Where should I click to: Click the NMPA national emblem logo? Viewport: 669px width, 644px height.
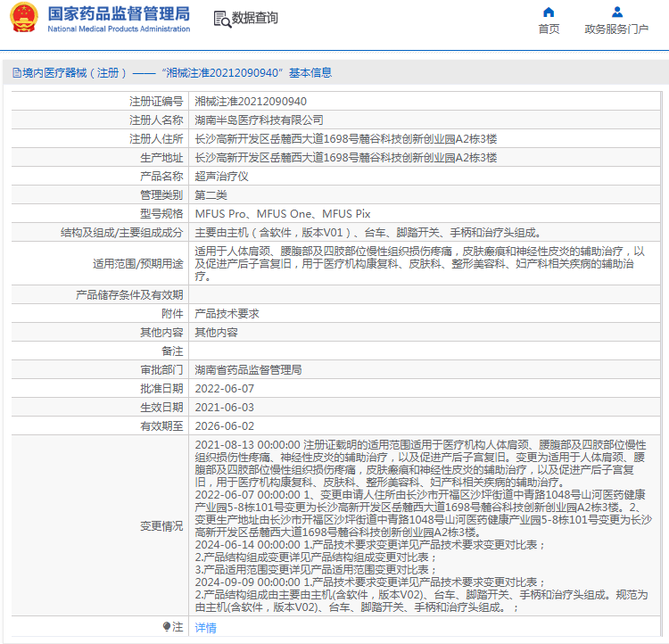[24, 18]
